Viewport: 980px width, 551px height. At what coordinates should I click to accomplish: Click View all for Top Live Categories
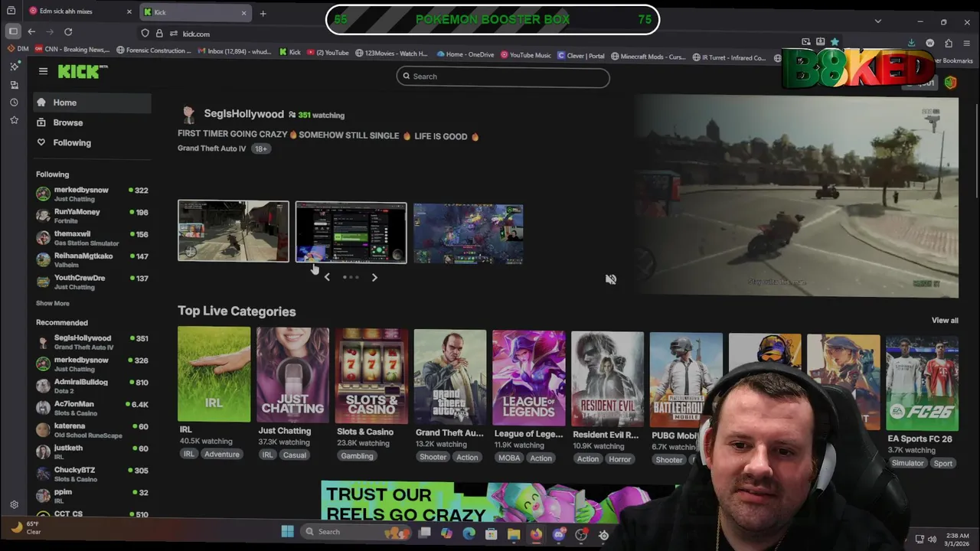pyautogui.click(x=945, y=321)
